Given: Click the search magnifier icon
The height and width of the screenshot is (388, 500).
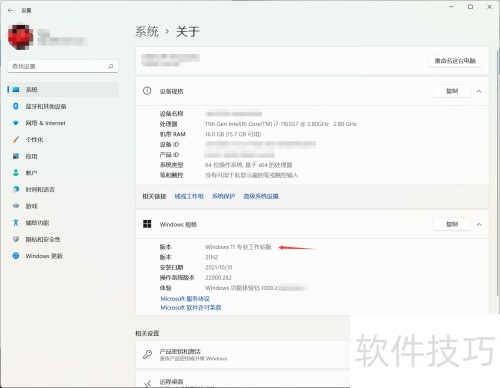Looking at the screenshot, I should coord(111,66).
